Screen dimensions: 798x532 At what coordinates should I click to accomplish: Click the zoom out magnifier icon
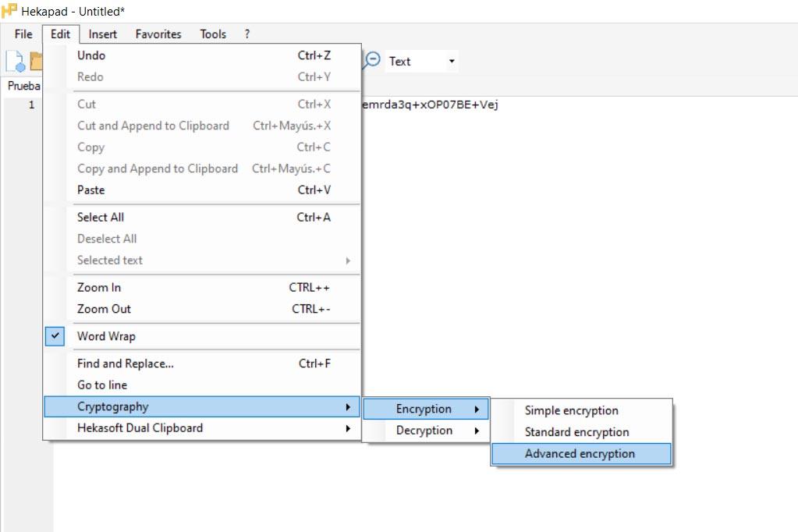pos(371,61)
